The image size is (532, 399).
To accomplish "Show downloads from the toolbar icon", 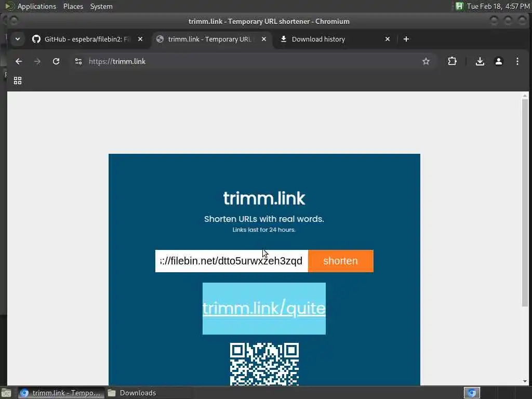I will [x=480, y=61].
